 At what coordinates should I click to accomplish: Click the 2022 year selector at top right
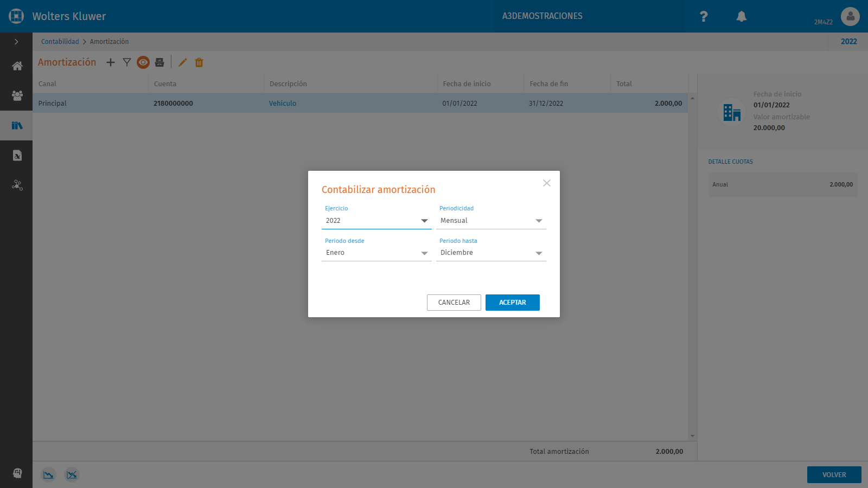pos(849,42)
